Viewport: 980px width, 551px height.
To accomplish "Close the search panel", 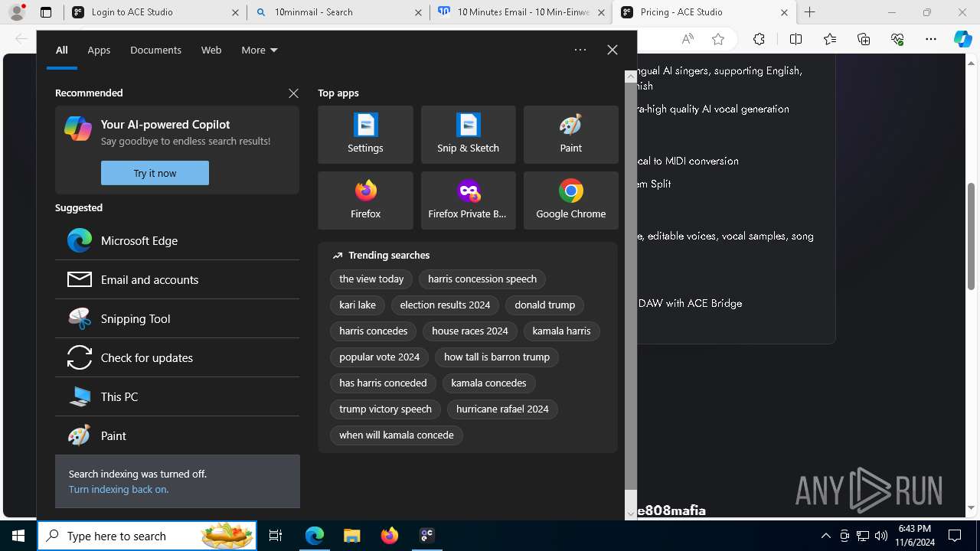I will coord(612,50).
